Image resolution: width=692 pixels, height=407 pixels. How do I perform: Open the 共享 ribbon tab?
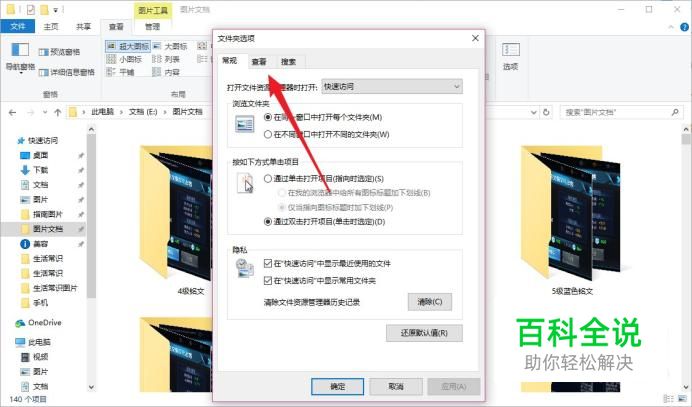83,26
